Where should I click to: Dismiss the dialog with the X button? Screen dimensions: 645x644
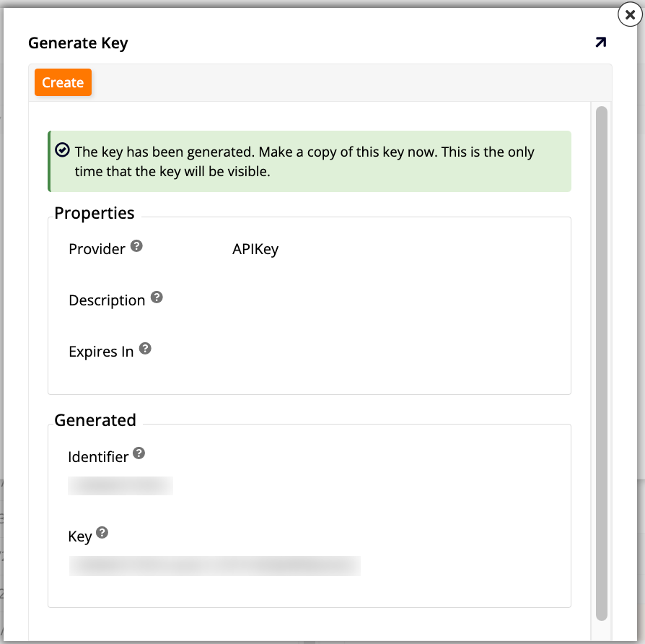click(x=630, y=14)
